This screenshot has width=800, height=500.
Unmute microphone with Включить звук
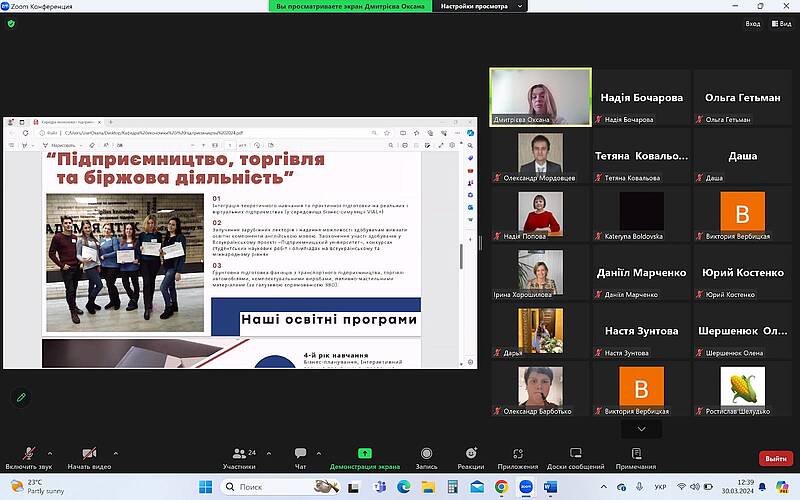27,457
